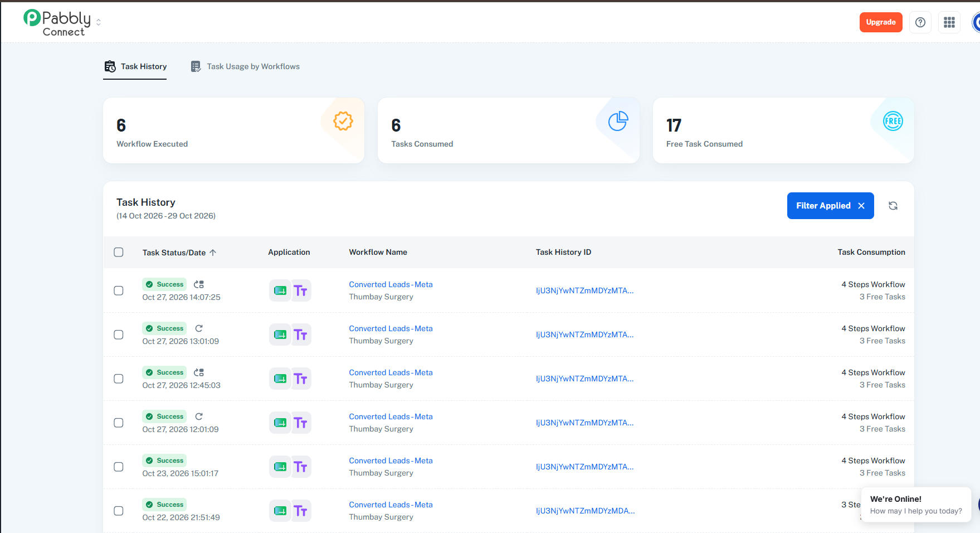Click the Filter Applied button
Screen dimensions: 980x533
point(830,206)
